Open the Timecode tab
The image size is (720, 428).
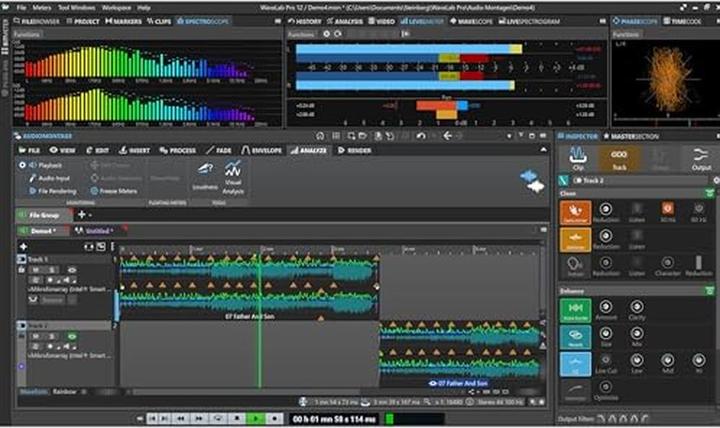[x=682, y=21]
